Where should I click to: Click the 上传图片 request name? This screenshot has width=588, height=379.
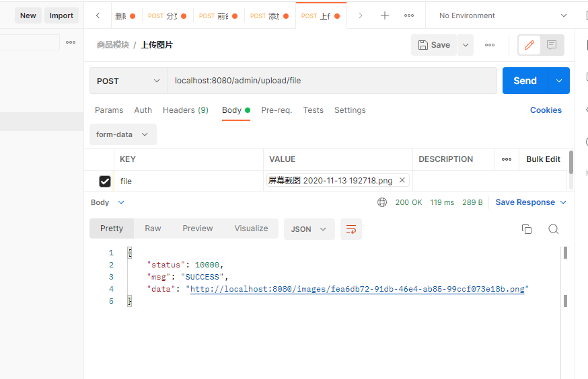(157, 45)
